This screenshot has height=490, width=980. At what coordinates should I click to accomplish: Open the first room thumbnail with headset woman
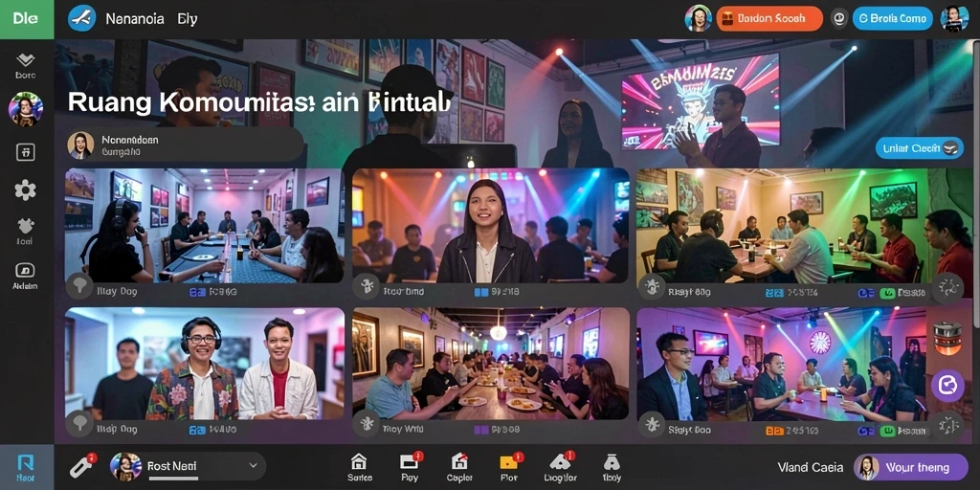coord(205,226)
